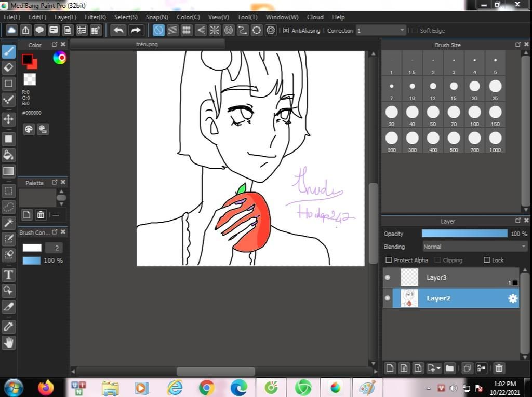Toggle AntiAliasing checkbox

point(286,31)
